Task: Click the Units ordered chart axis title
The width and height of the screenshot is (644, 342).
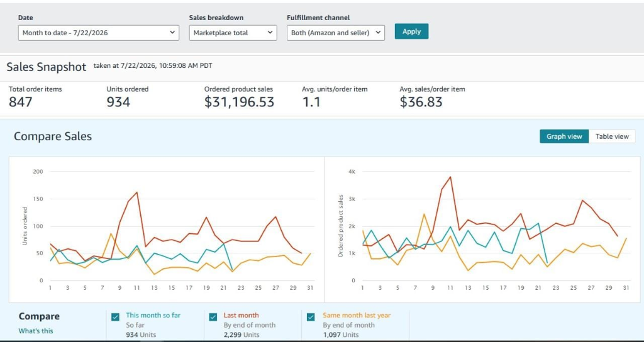Action: [x=25, y=226]
